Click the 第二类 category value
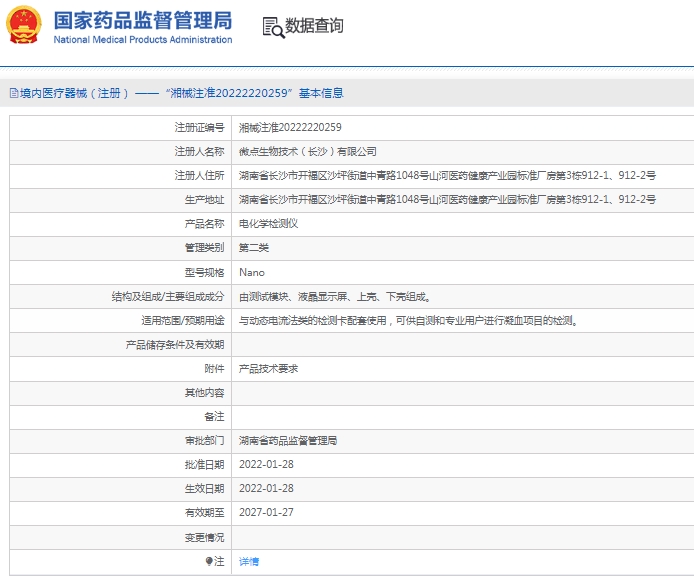Image resolution: width=694 pixels, height=581 pixels. (254, 248)
